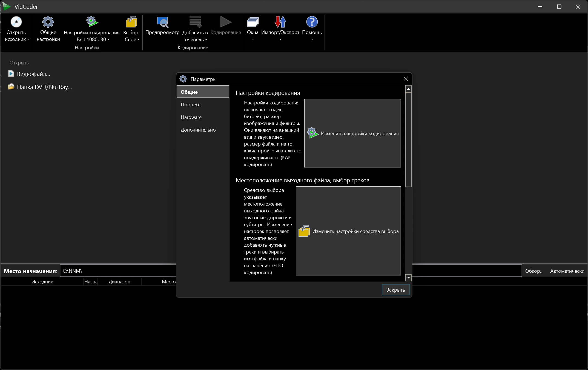Switch to the Hardware tab
Viewport: 588px width, 370px height.
191,117
